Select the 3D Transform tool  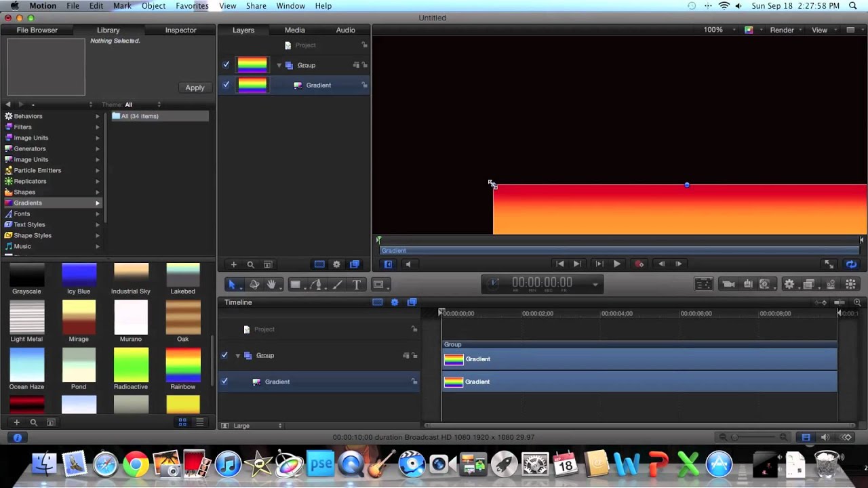254,285
